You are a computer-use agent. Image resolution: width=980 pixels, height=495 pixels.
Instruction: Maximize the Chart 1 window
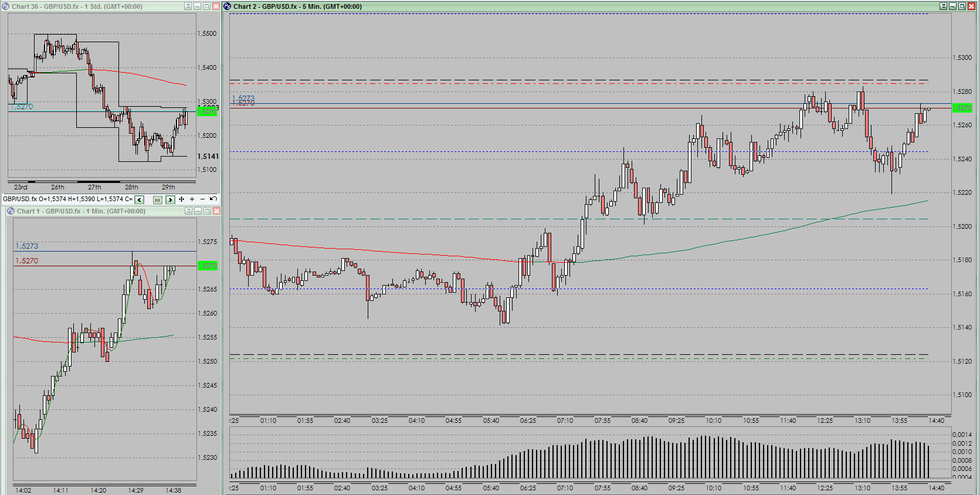(207, 211)
